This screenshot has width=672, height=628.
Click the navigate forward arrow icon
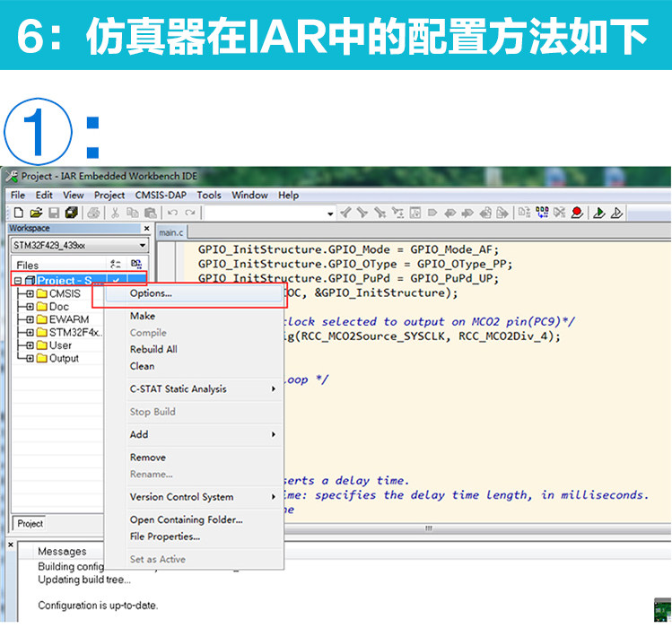pyautogui.click(x=502, y=213)
